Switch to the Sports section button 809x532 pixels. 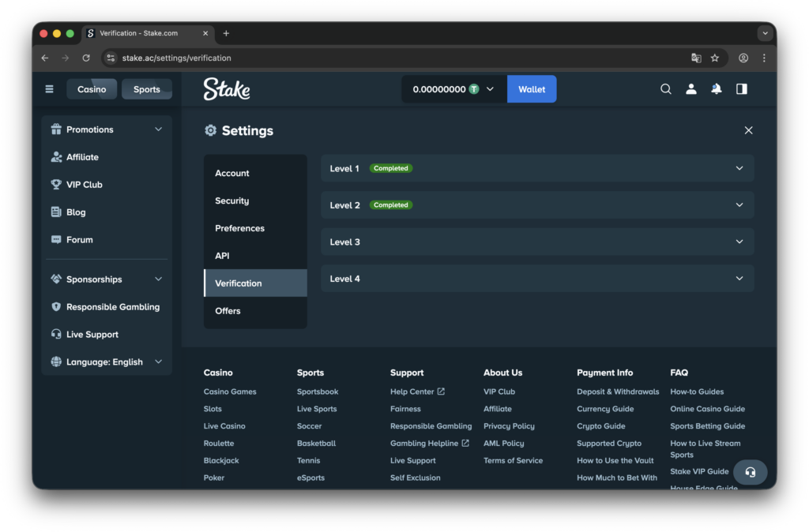point(146,89)
